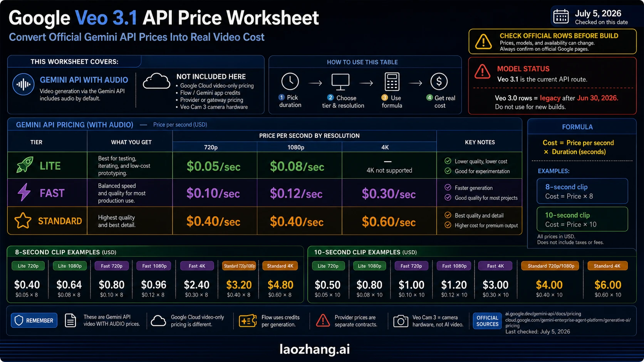Click the $0.50 total for Lite 720p

[327, 285]
